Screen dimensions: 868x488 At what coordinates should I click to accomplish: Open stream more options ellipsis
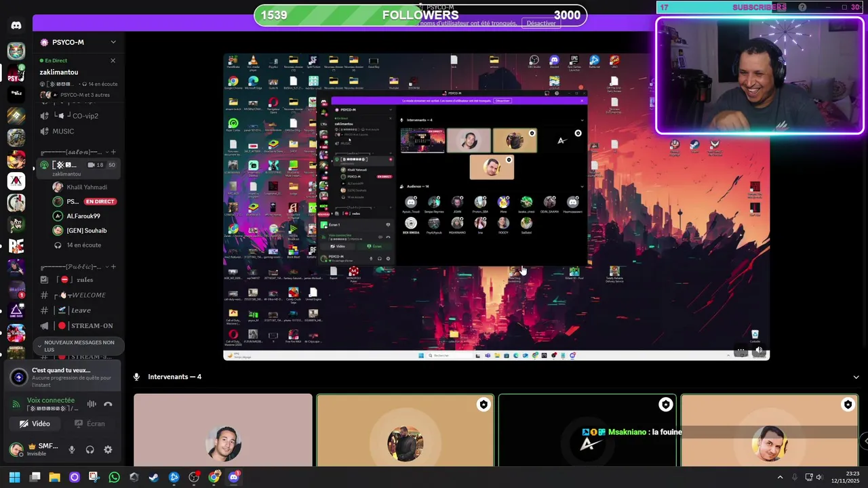tap(741, 350)
